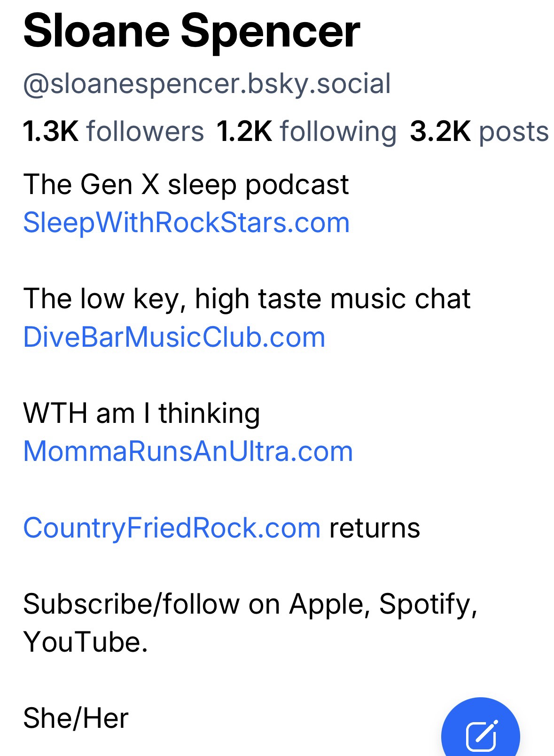The image size is (554, 756).
Task: Open the MommaRunsAnUltra.com link
Action: coord(187,451)
